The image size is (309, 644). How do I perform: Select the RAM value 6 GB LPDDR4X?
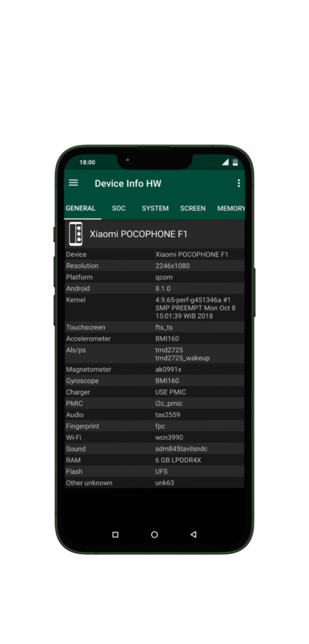pos(178,460)
